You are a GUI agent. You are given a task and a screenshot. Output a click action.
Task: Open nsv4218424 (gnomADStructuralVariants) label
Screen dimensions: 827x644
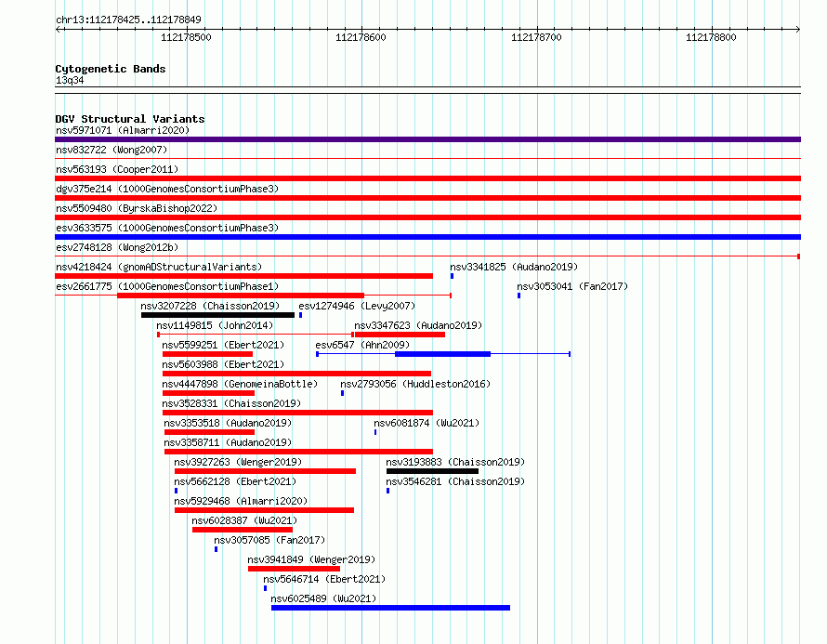pos(159,267)
